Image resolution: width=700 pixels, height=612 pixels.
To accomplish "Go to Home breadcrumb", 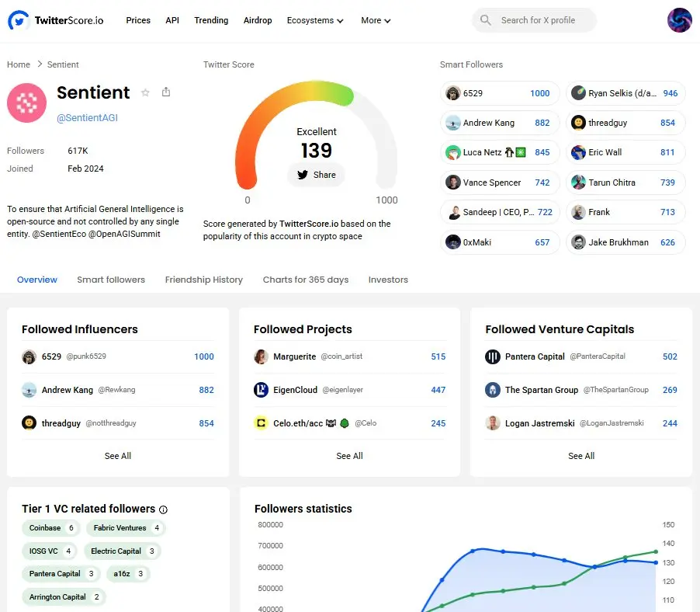I will (x=19, y=64).
